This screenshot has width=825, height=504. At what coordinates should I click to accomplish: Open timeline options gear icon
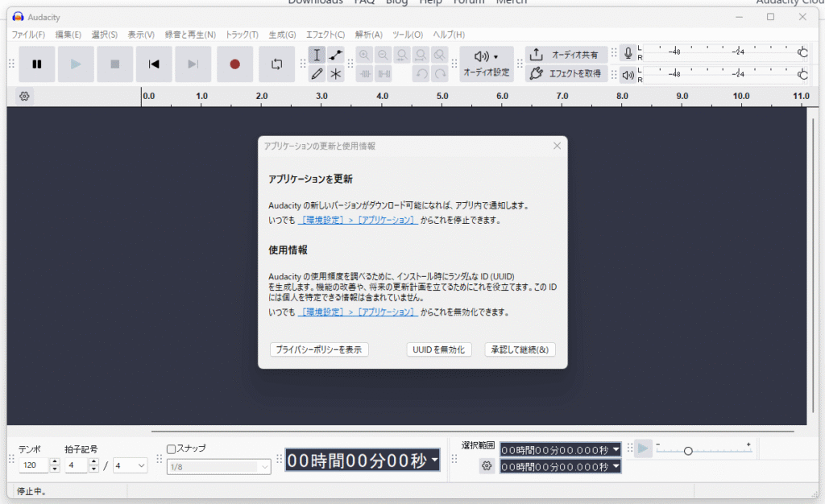tap(24, 96)
